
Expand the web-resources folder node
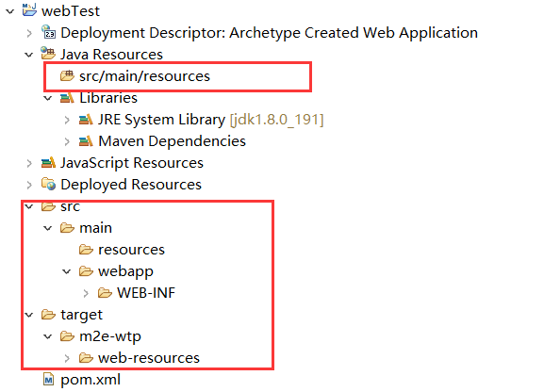click(67, 358)
